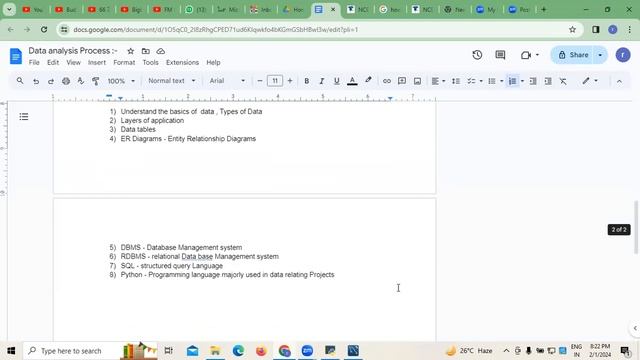Open version history clock icon
The width and height of the screenshot is (640, 360).
coord(477,55)
